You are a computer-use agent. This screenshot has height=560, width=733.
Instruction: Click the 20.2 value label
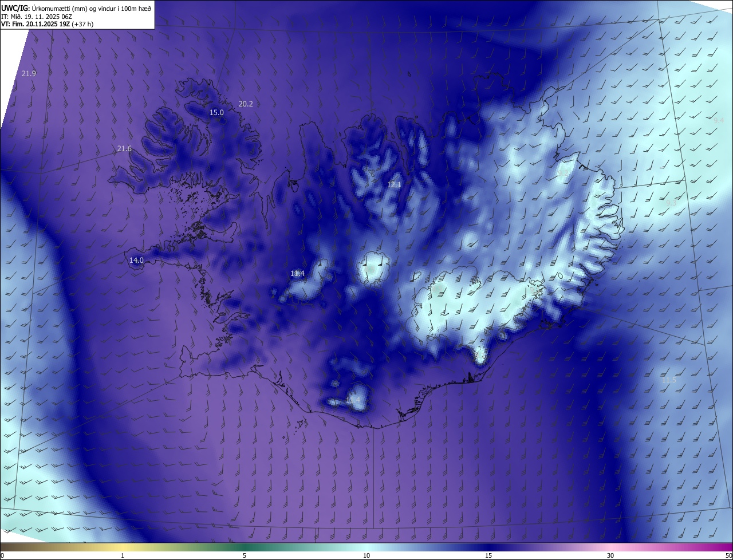[246, 104]
